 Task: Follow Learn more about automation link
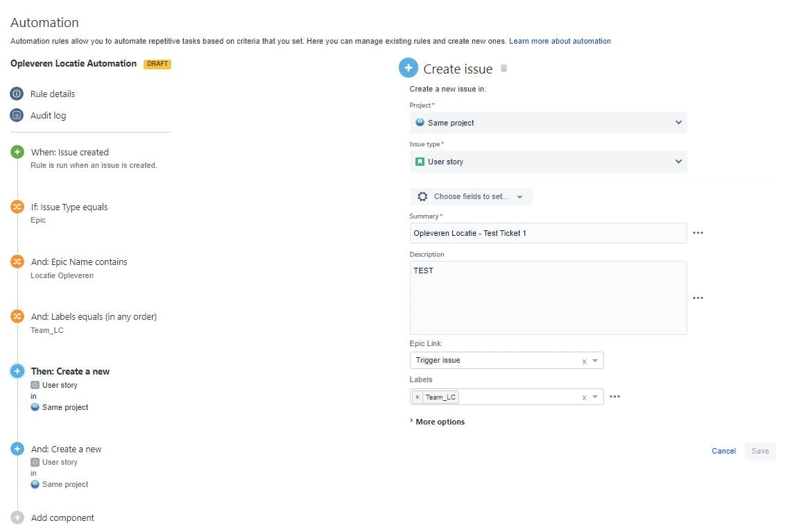560,42
